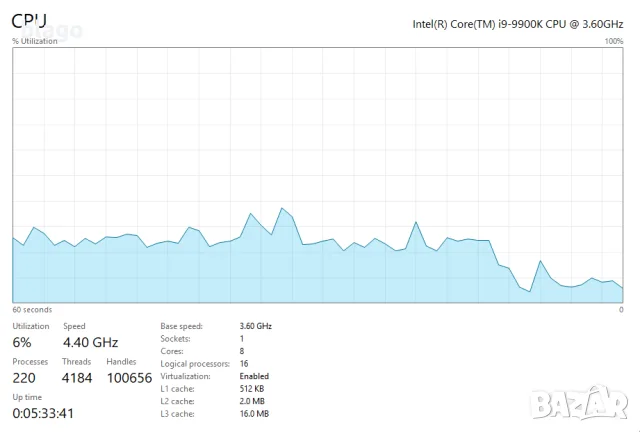Click the 0 label at the graph's right end

(621, 310)
